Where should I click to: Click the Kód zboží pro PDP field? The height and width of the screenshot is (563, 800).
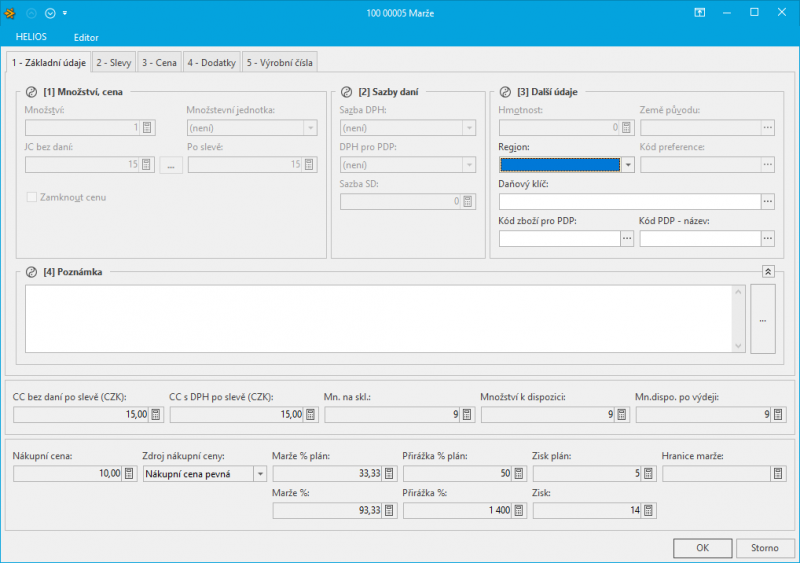click(x=558, y=238)
